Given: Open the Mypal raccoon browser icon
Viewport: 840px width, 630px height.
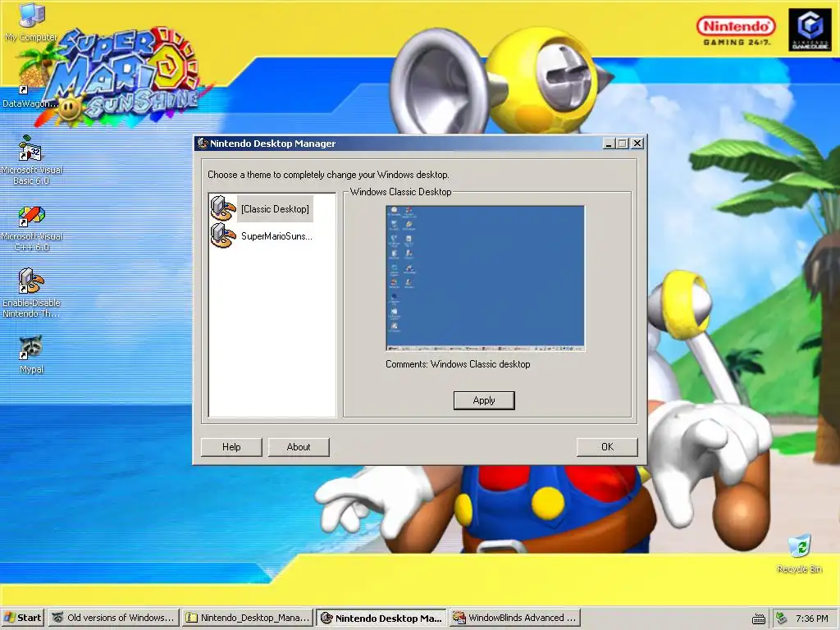Looking at the screenshot, I should point(31,347).
